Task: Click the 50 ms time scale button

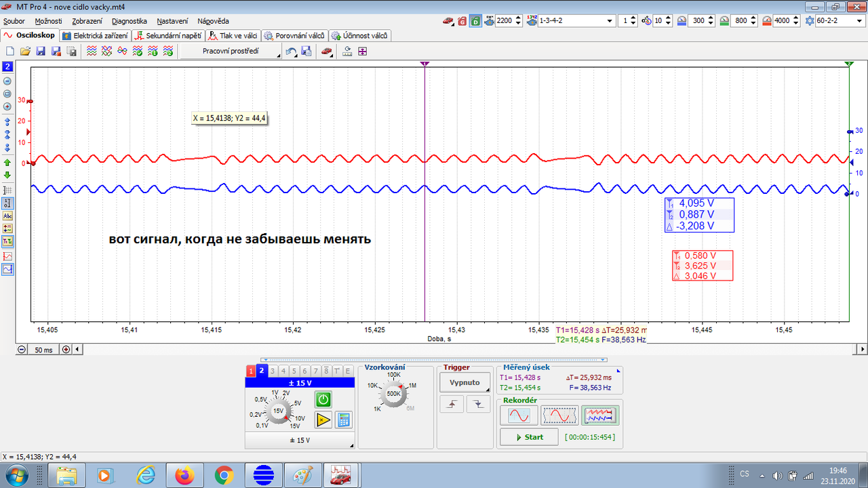Action: pos(43,350)
